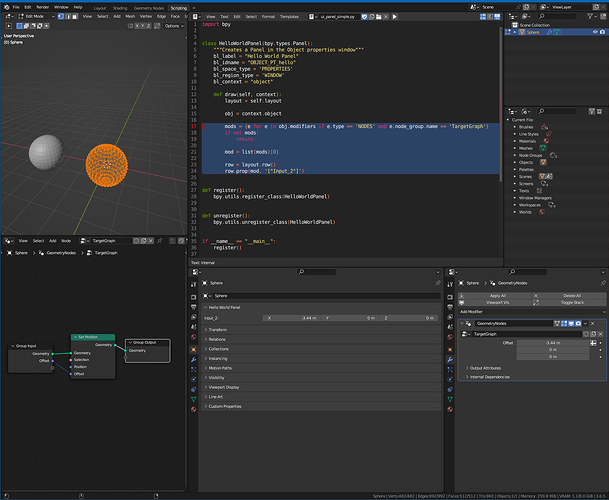609x500 pixels.
Task: Open the Edit Mode dropdown
Action: (x=36, y=16)
